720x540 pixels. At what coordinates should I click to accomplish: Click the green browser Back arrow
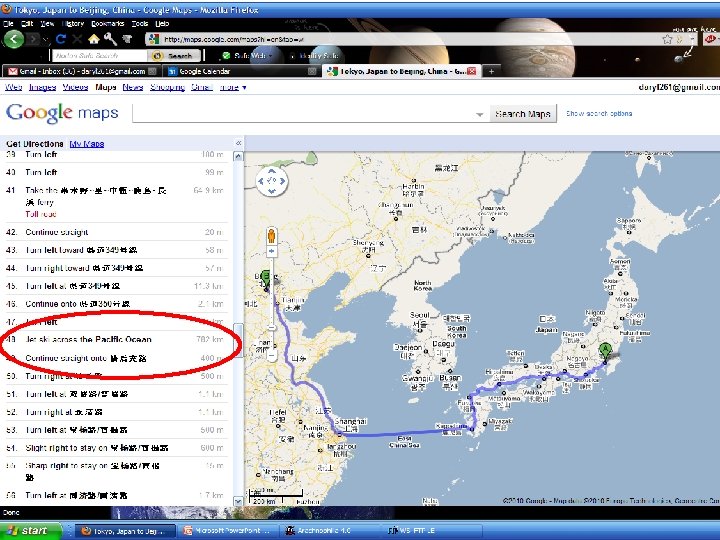click(14, 39)
